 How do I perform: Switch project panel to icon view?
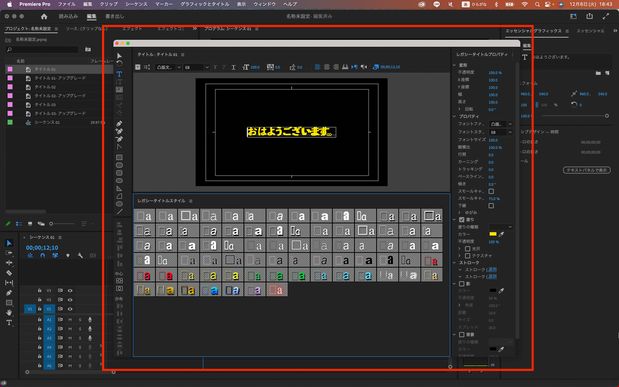point(30,224)
